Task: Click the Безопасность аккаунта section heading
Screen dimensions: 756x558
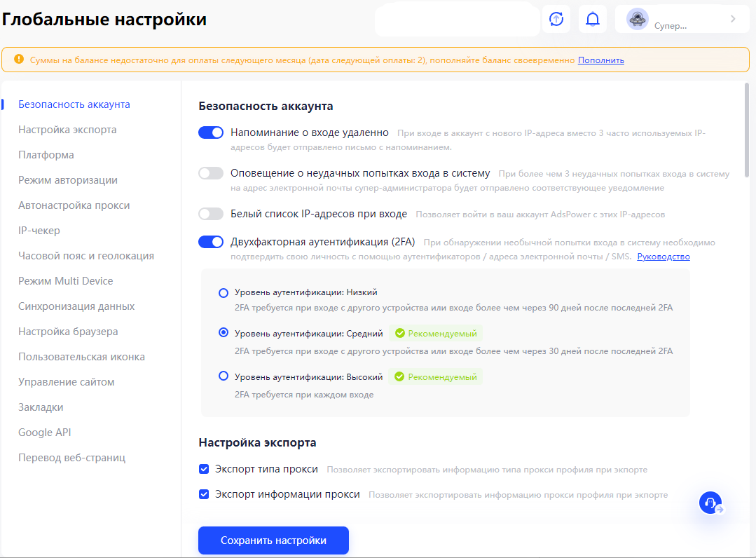Action: point(266,106)
